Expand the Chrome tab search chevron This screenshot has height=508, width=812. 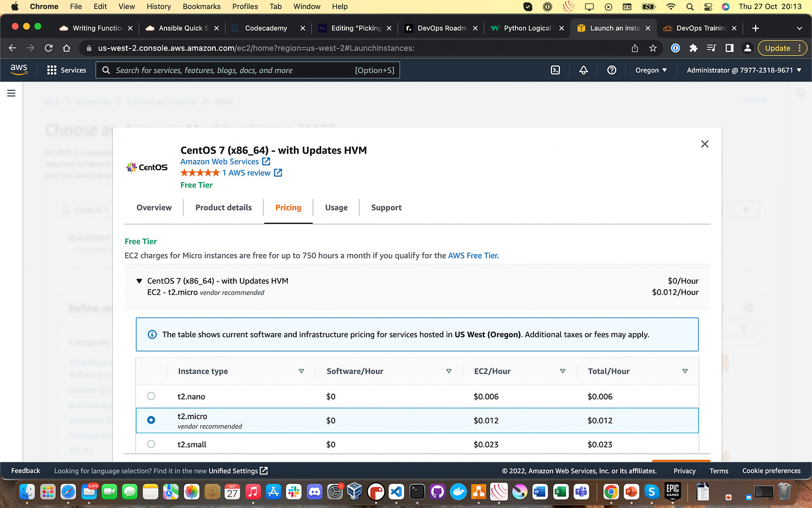pyautogui.click(x=799, y=28)
